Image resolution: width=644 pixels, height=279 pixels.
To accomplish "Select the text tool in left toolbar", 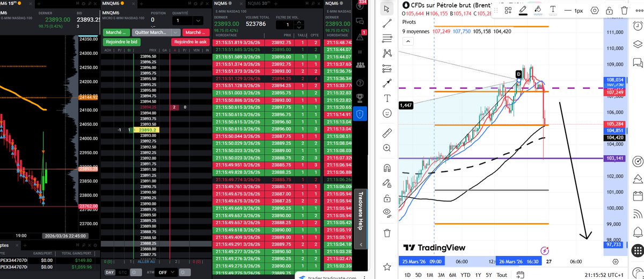I will coord(387,98).
